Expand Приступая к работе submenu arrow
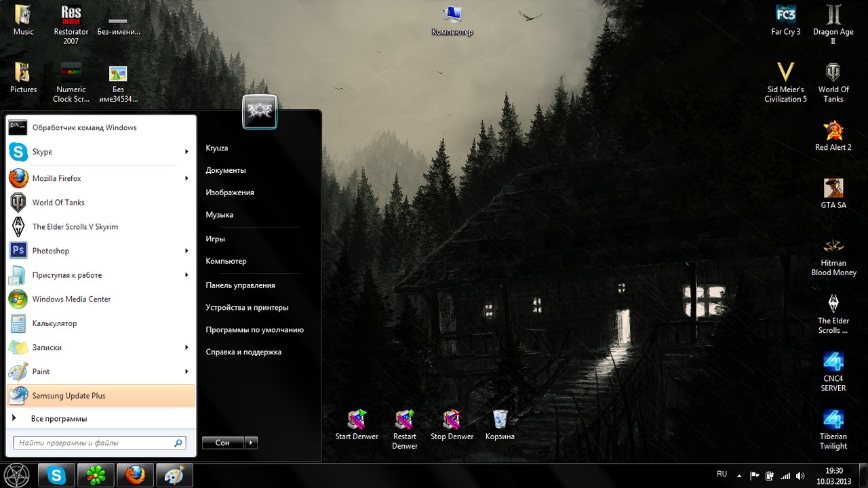Viewport: 868px width, 488px height. point(186,275)
